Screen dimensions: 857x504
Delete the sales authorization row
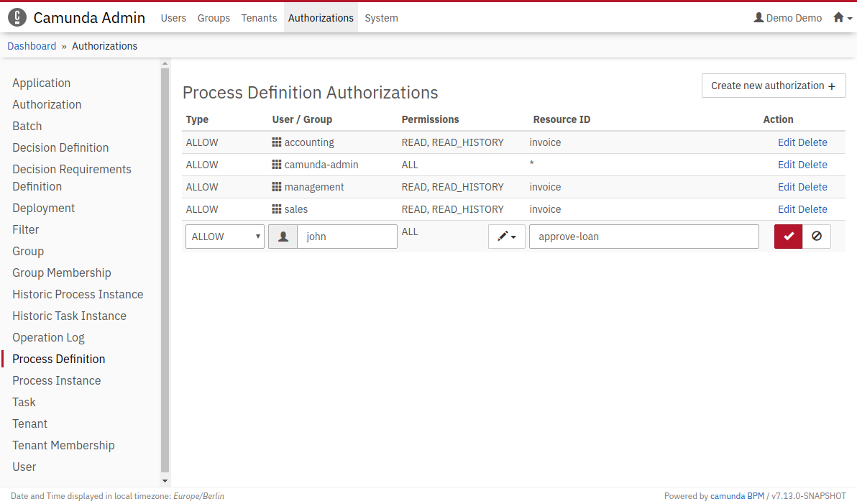[813, 209]
